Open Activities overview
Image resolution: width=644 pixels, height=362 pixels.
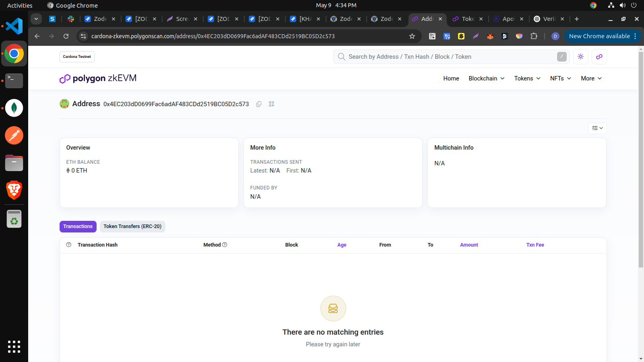(x=20, y=5)
